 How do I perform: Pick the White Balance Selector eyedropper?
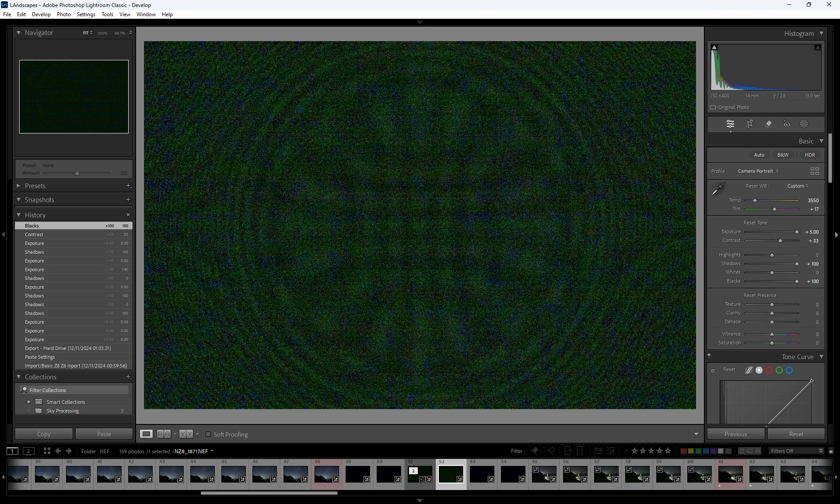718,189
